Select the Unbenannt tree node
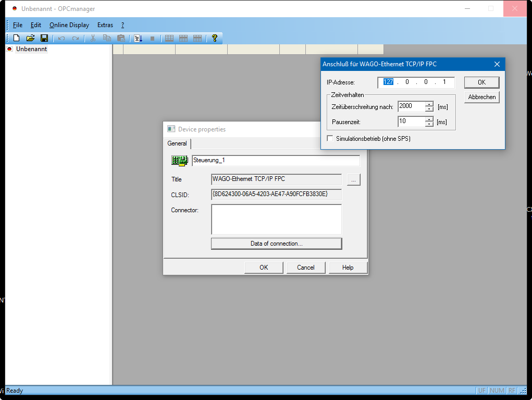 pyautogui.click(x=32, y=49)
